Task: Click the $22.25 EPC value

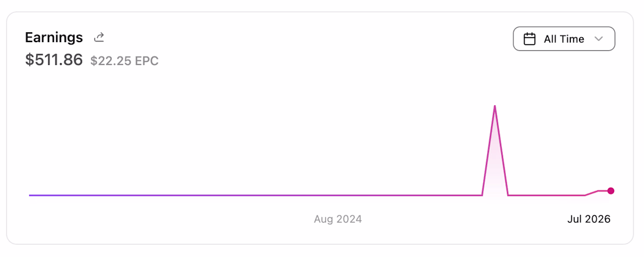Action: [125, 61]
